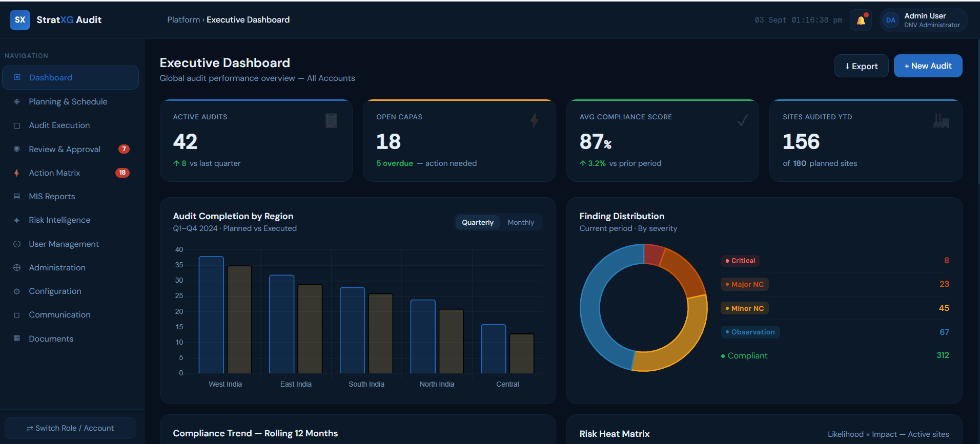Click the Administration globe icon
The width and height of the screenshot is (980, 444).
(17, 268)
